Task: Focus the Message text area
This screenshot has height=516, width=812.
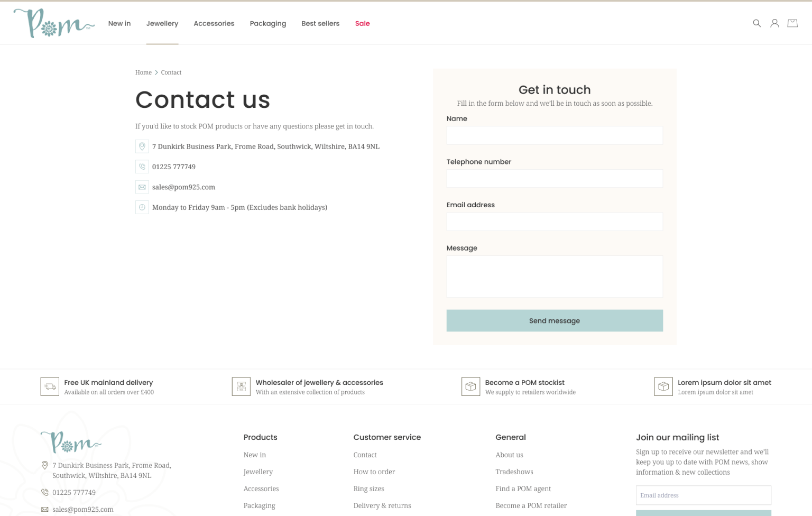Action: pyautogui.click(x=555, y=277)
